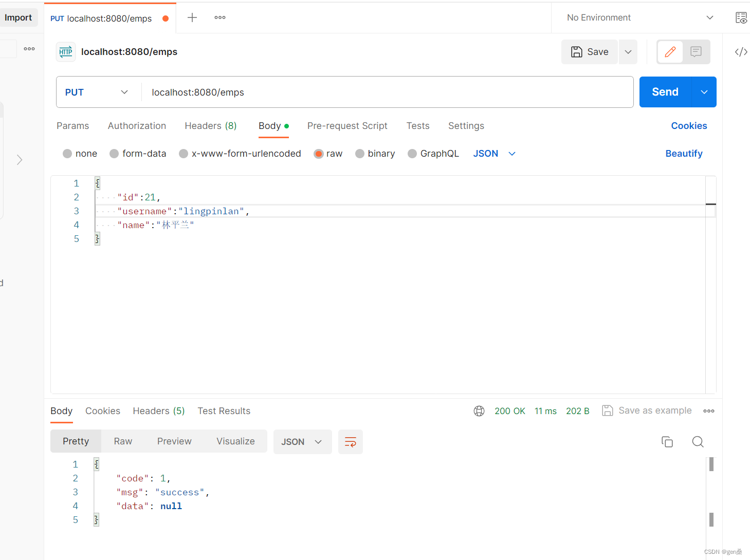Open the Headers (8) request tab
The width and height of the screenshot is (750, 560).
pyautogui.click(x=211, y=126)
